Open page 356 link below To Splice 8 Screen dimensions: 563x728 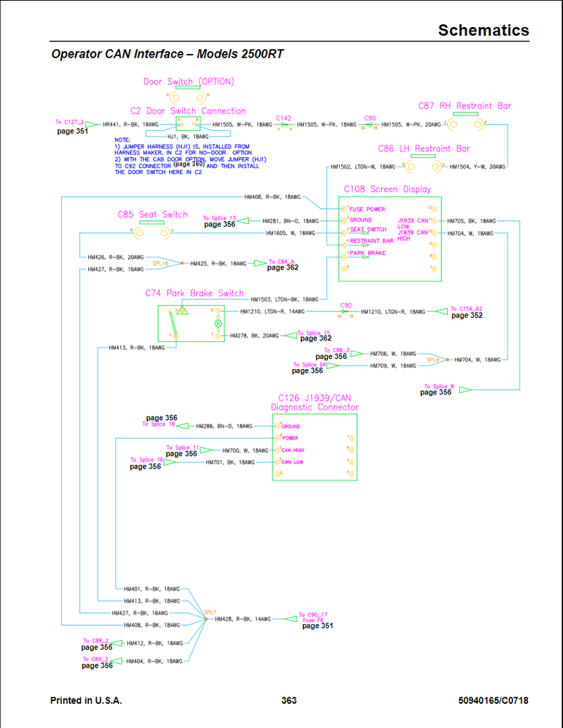tap(435, 392)
